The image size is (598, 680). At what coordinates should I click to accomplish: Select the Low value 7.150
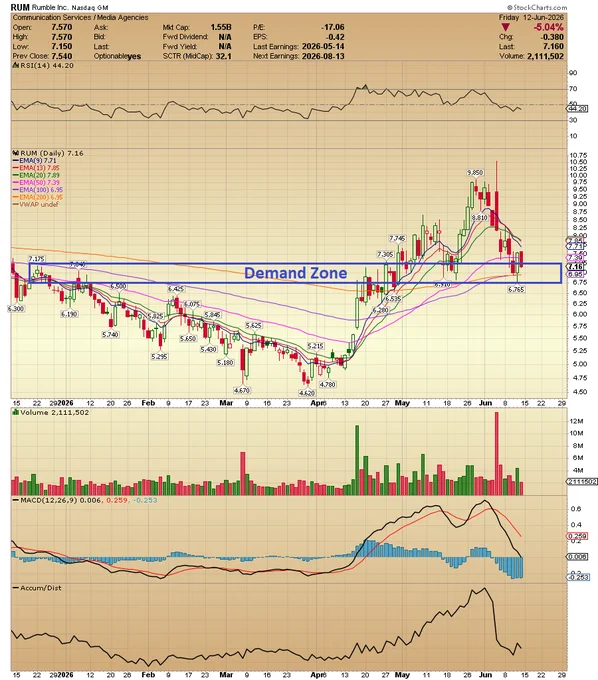(62, 46)
